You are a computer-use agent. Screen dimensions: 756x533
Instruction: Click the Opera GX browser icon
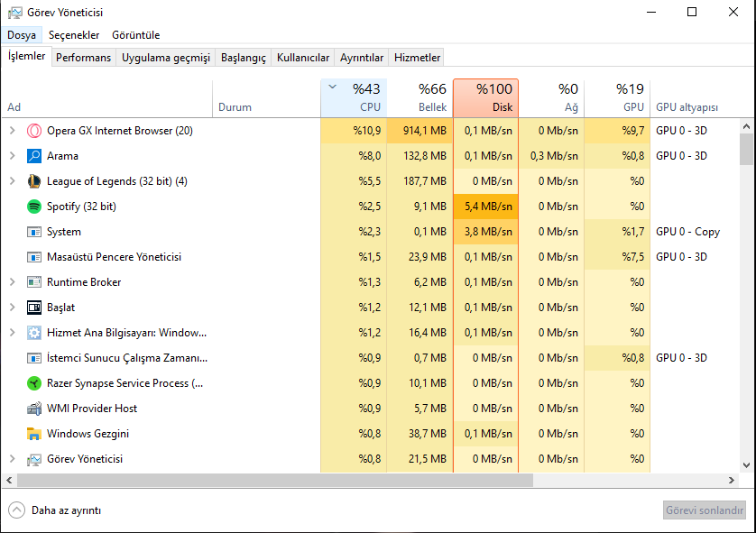pos(34,131)
